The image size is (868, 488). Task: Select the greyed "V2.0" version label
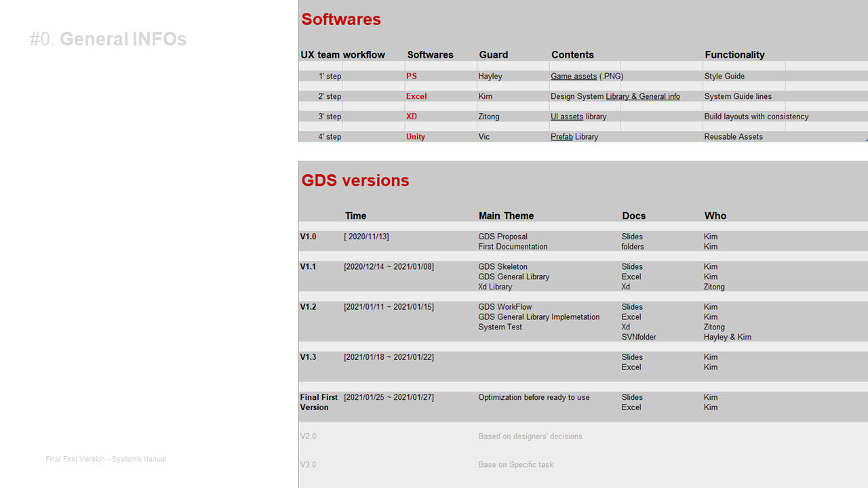point(308,436)
